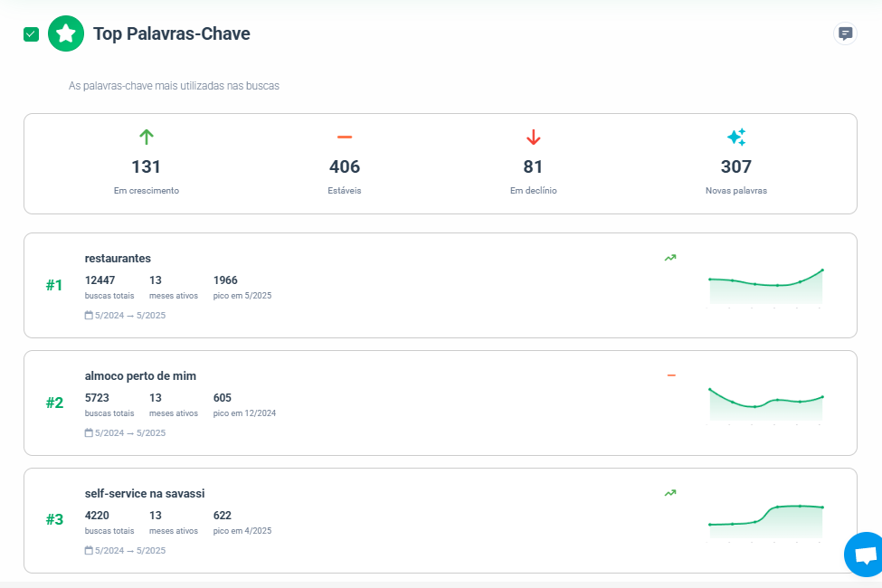Click the trending-up icon on self-service row
Viewport: 882px width, 588px height.
pyautogui.click(x=670, y=493)
